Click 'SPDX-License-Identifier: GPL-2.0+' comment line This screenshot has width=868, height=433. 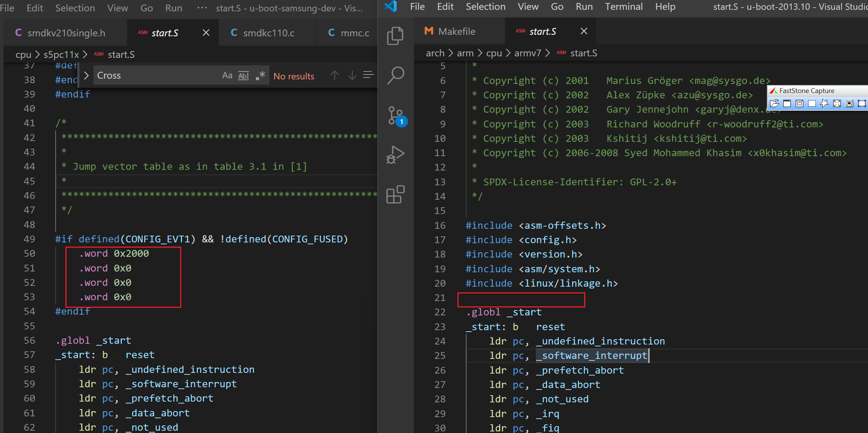tap(580, 182)
